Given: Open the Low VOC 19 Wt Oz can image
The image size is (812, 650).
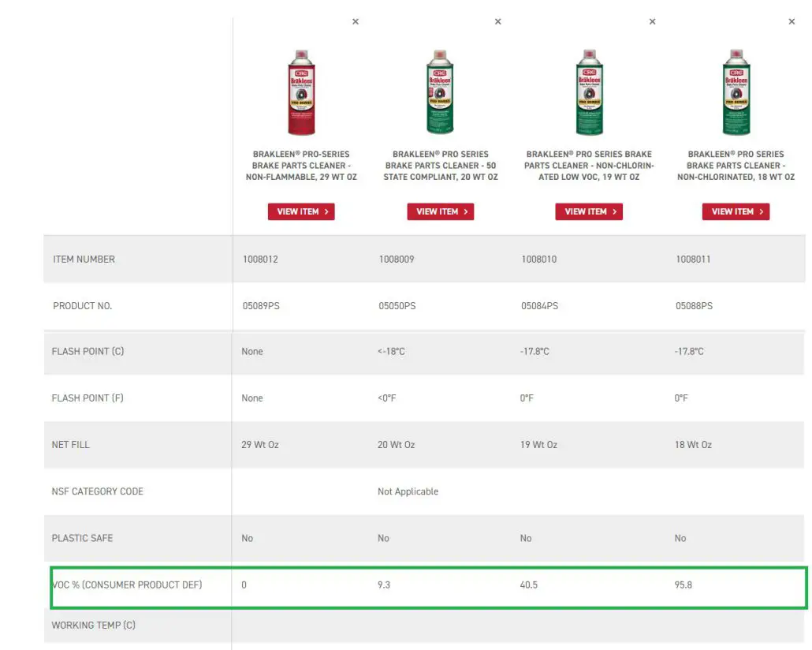Looking at the screenshot, I should (x=590, y=92).
